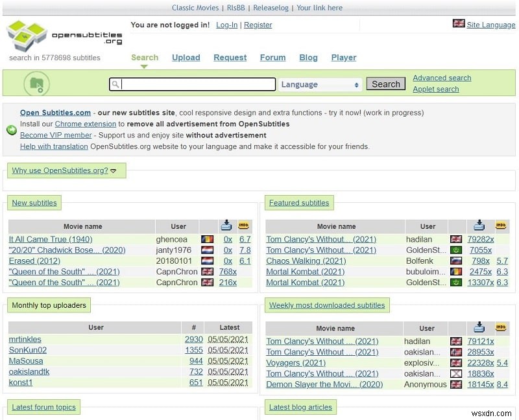This screenshot has height=420, width=519.
Task: Click the OpenSubtitles logo icon
Action: tap(26, 34)
